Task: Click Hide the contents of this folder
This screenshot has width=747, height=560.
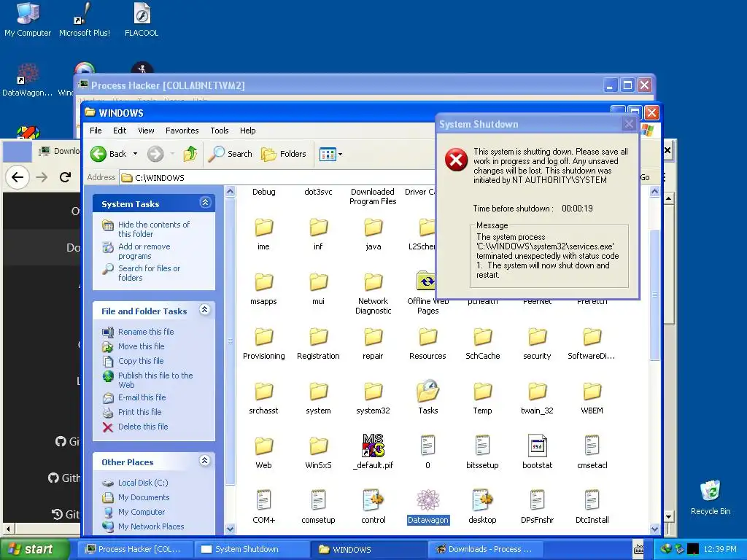Action: [154, 229]
